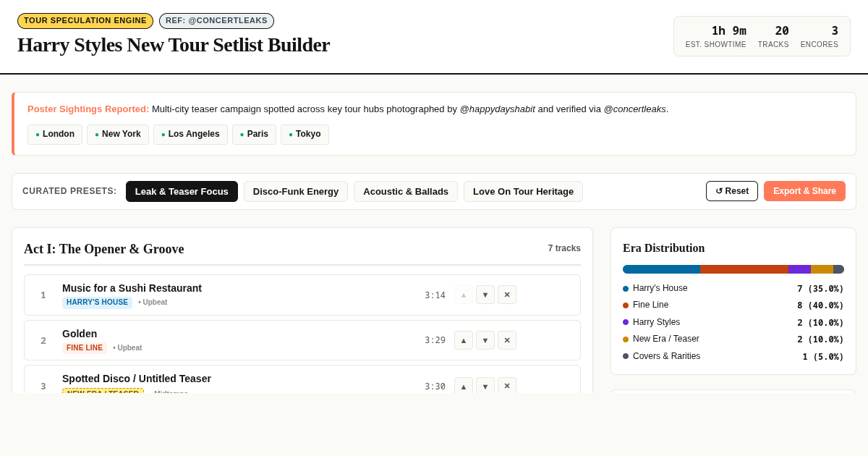Click the Est. Showtime 1h 9m stat
Screen dimensions: 868x456
click(x=716, y=36)
